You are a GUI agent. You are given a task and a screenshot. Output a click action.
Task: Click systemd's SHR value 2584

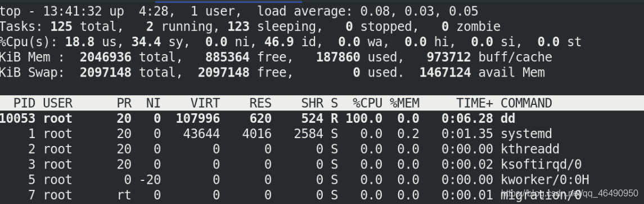click(308, 134)
